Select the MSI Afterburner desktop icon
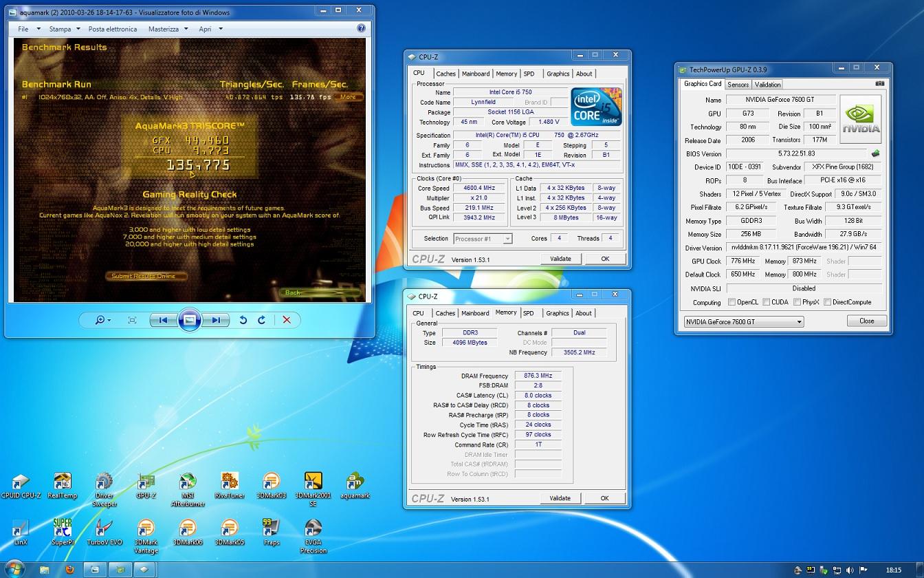This screenshot has width=924, height=578. click(188, 490)
